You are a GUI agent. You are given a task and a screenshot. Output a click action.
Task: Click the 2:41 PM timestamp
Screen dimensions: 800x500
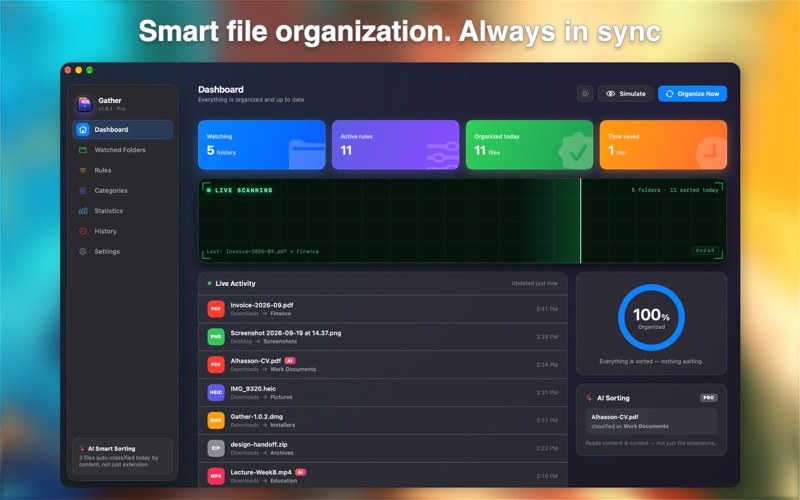(547, 309)
